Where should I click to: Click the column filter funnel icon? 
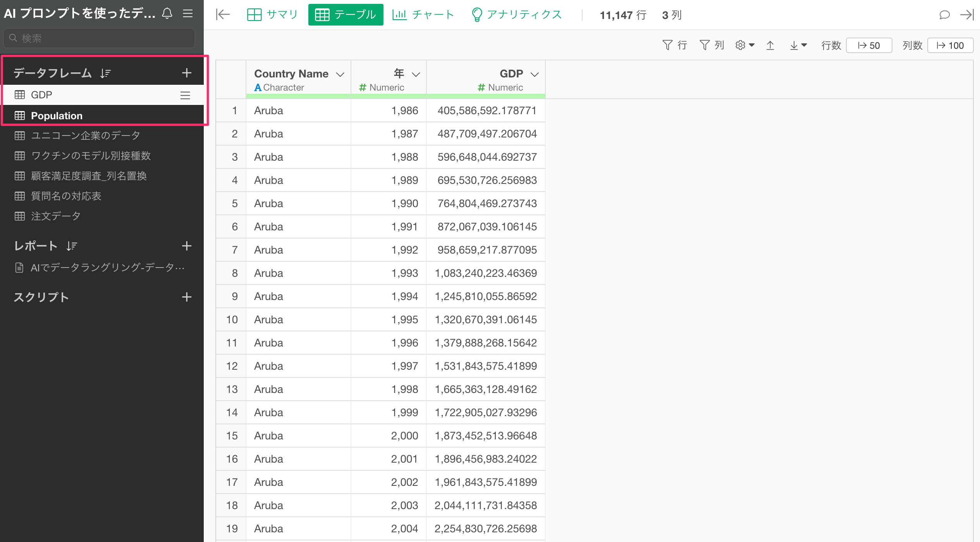[704, 45]
